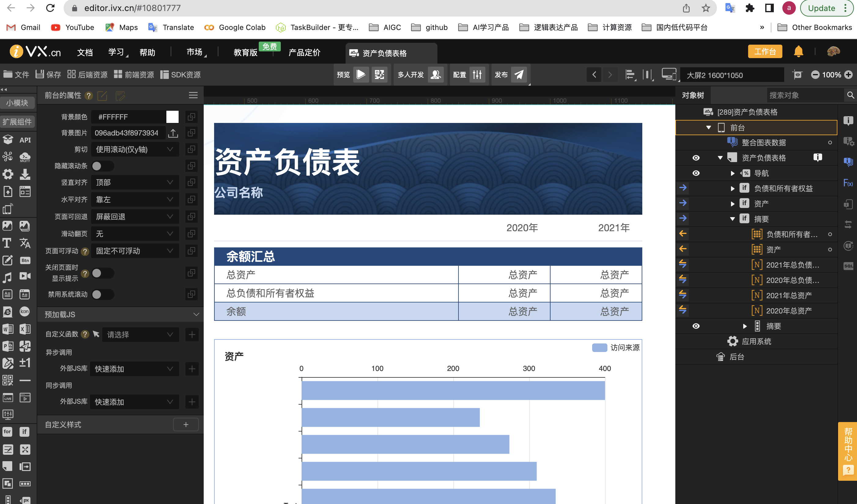Image resolution: width=857 pixels, height=504 pixels.
Task: Click the white background color swatch
Action: [x=172, y=117]
